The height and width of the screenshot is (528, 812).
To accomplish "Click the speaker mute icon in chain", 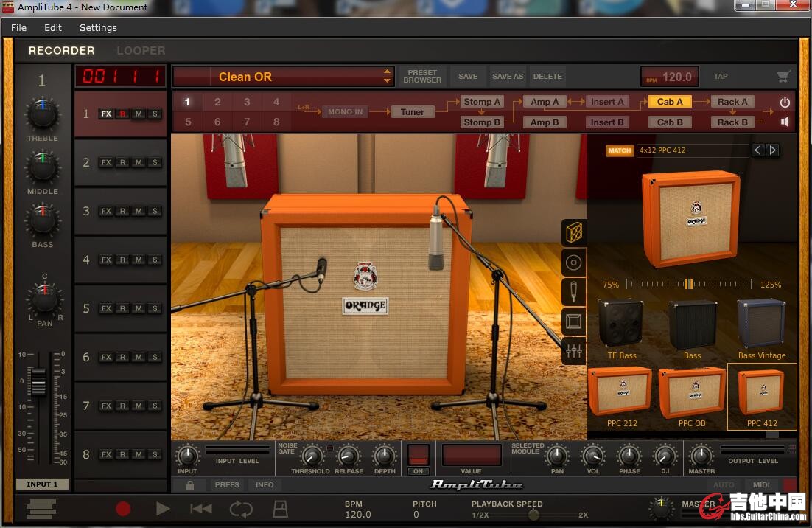I will pos(785,122).
